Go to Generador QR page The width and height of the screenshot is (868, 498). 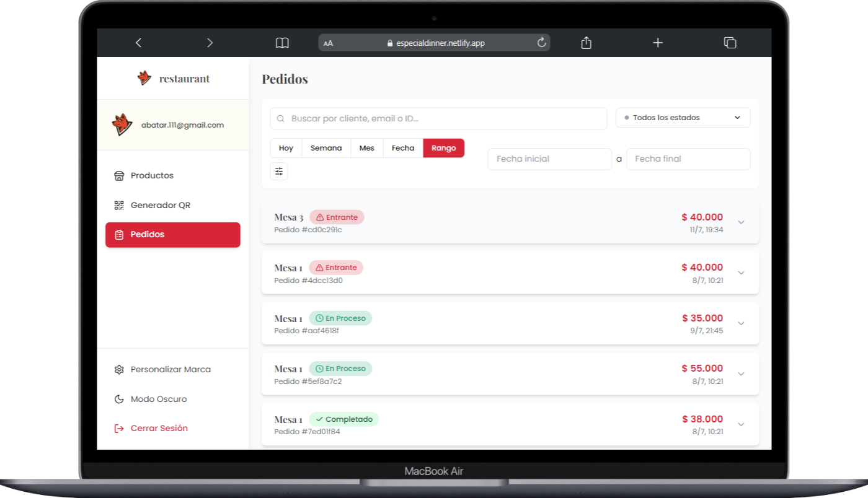pos(160,205)
